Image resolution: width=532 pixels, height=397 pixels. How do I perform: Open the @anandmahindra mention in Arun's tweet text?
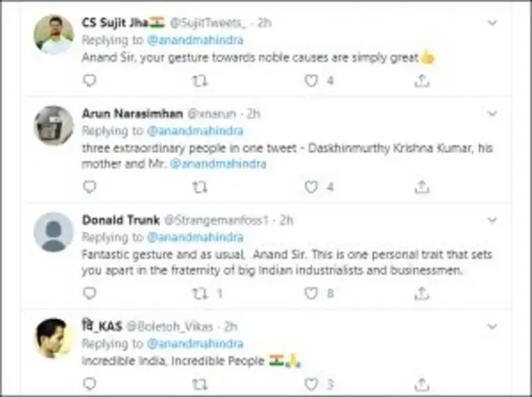[x=218, y=164]
